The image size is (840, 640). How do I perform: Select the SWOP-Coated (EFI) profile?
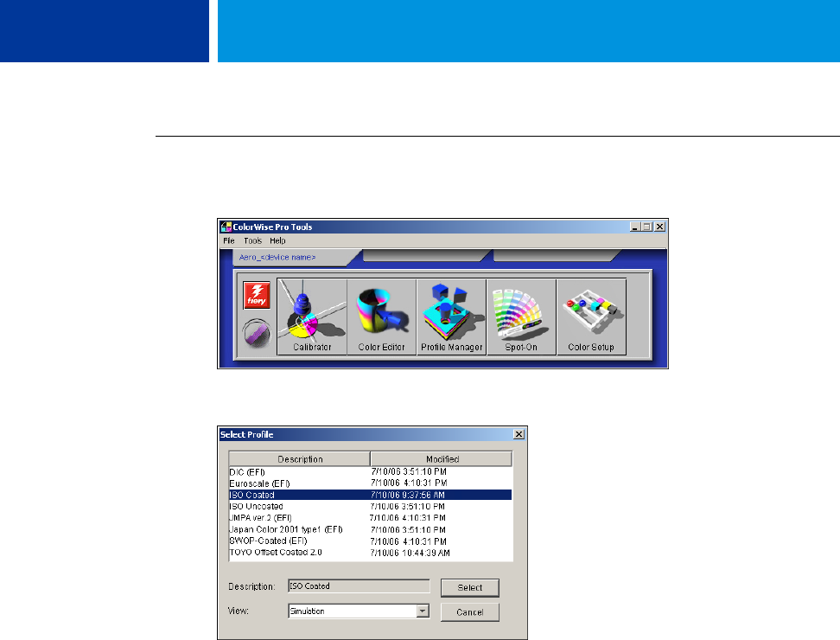pyautogui.click(x=370, y=541)
